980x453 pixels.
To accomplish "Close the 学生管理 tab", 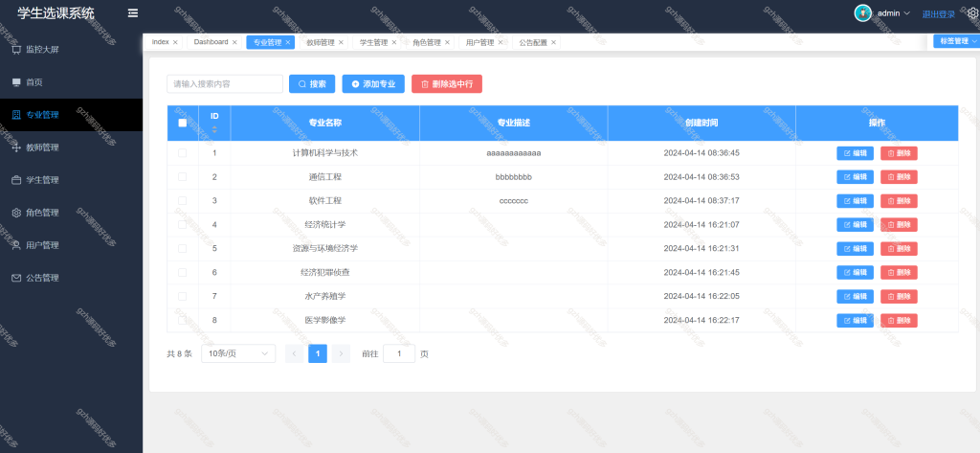I will point(393,42).
